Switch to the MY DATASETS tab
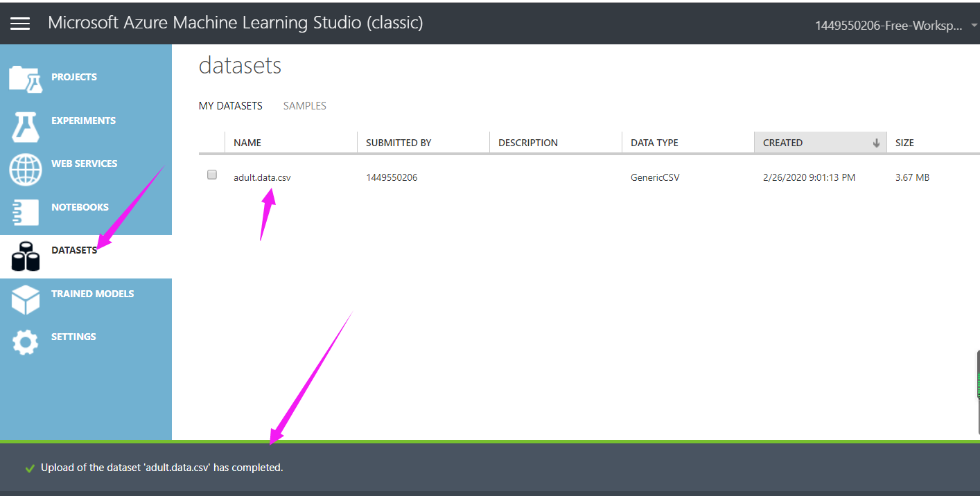 (231, 106)
